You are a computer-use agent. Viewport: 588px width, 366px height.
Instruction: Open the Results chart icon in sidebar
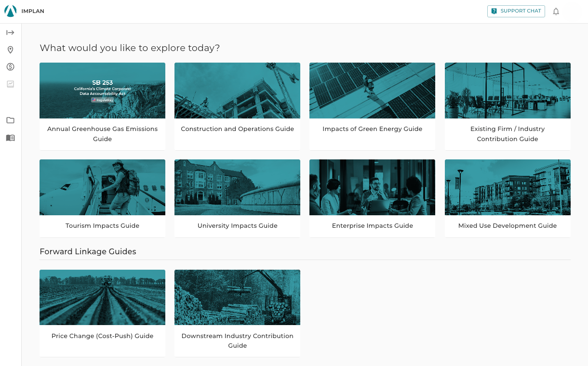pos(10,84)
